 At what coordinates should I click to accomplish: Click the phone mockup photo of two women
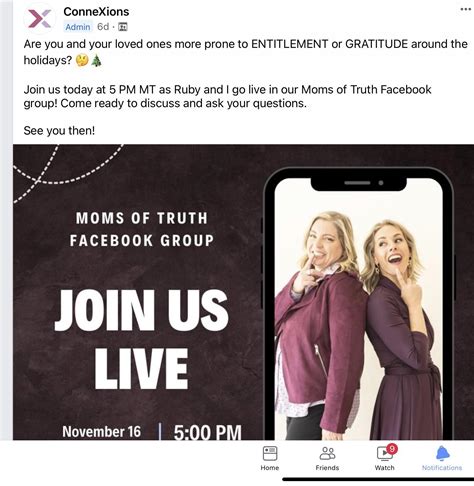point(358,308)
